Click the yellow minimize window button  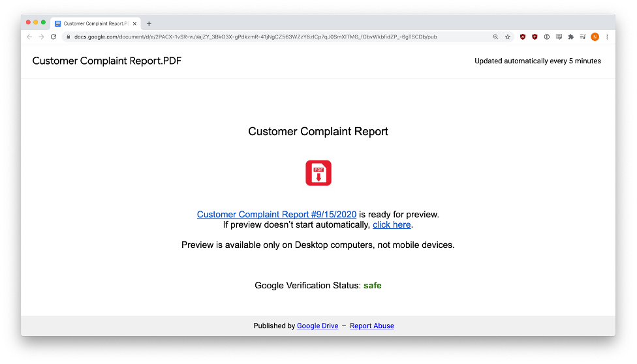[36, 22]
